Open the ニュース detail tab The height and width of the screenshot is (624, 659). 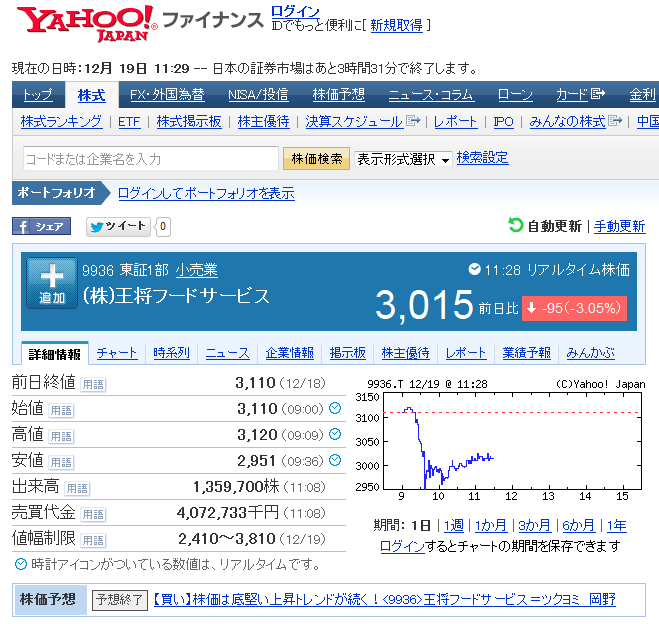[227, 353]
